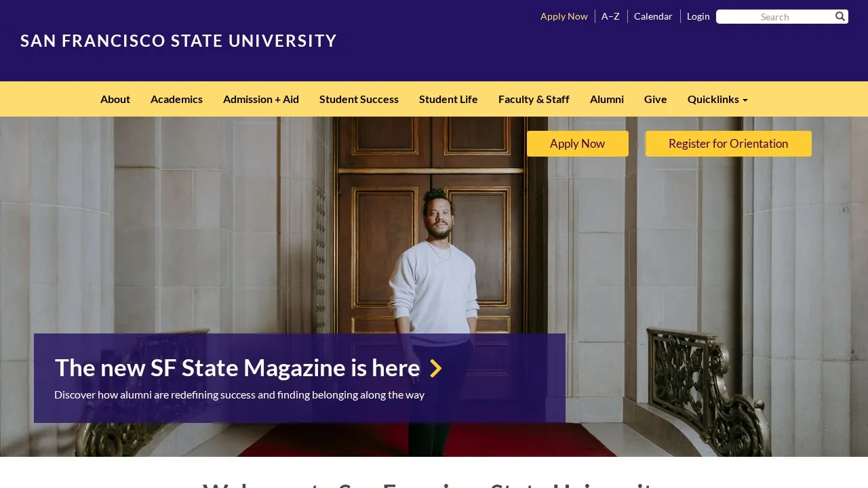Open the Academics menu
Viewport: 868px width, 488px height.
(x=176, y=99)
